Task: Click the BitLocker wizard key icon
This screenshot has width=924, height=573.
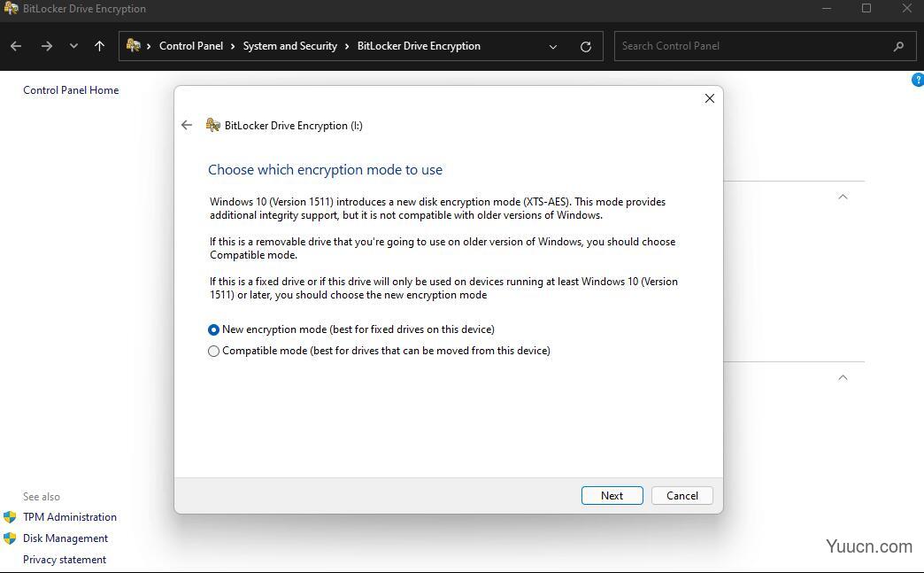Action: pyautogui.click(x=212, y=125)
